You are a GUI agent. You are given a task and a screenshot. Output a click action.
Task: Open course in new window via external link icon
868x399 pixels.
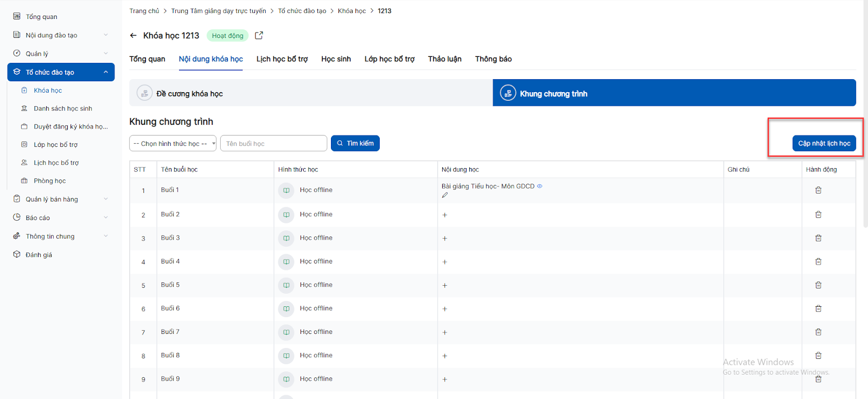click(259, 35)
